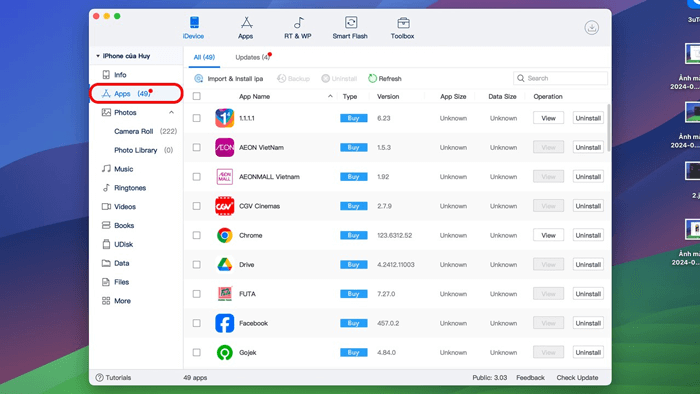Click the Chrome app icon
The height and width of the screenshot is (394, 700).
click(x=225, y=235)
